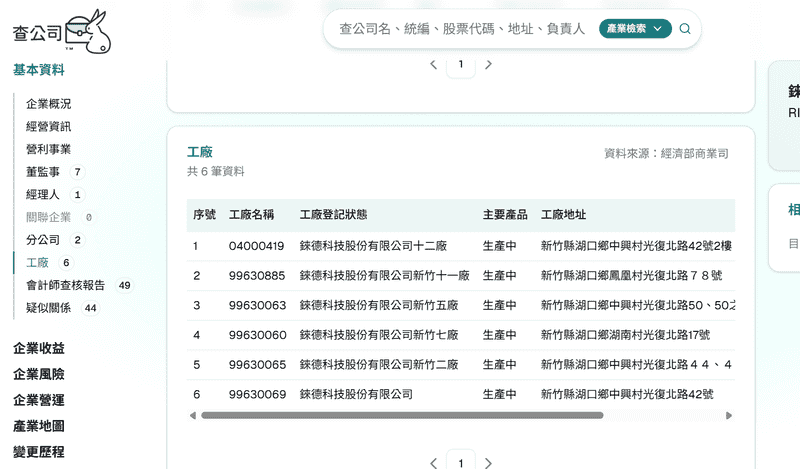The width and height of the screenshot is (800, 469).
Task: Click factory number 99630063
Action: 258,305
